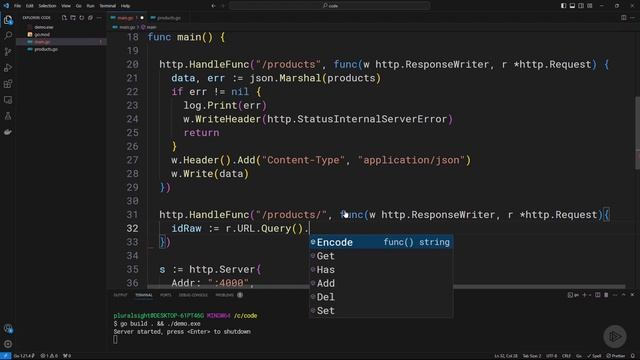Viewport: 640px width, 360px height.
Task: Customize layout from the title bar
Action: 589,6
